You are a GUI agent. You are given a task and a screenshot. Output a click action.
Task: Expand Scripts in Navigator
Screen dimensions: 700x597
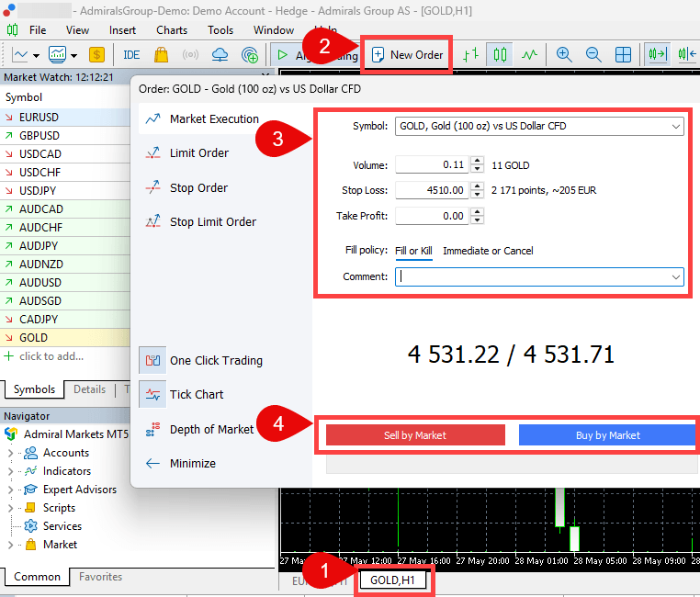click(10, 508)
